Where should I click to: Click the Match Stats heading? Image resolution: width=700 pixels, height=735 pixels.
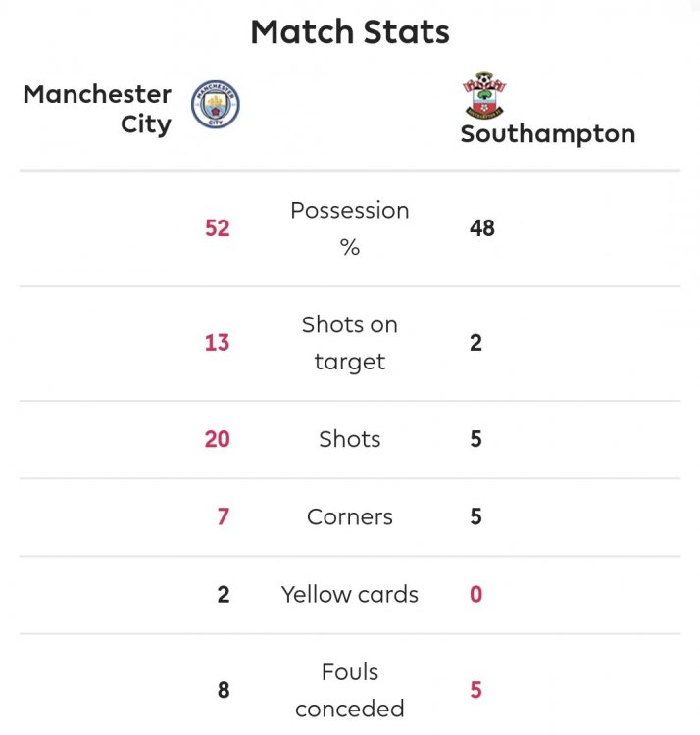pos(350,32)
